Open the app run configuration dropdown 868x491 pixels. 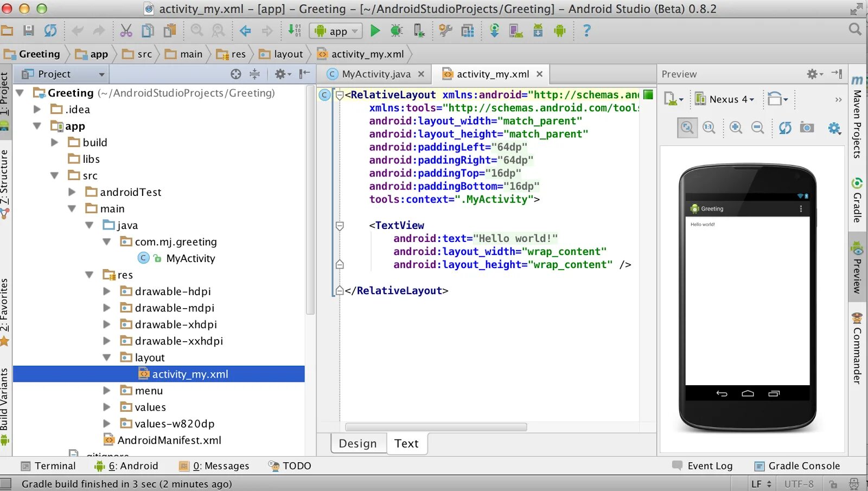point(335,31)
